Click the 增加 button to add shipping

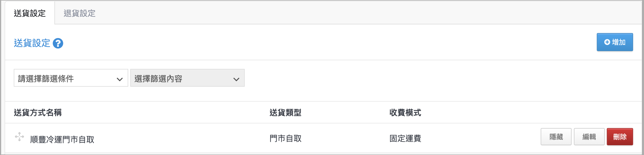coord(615,42)
